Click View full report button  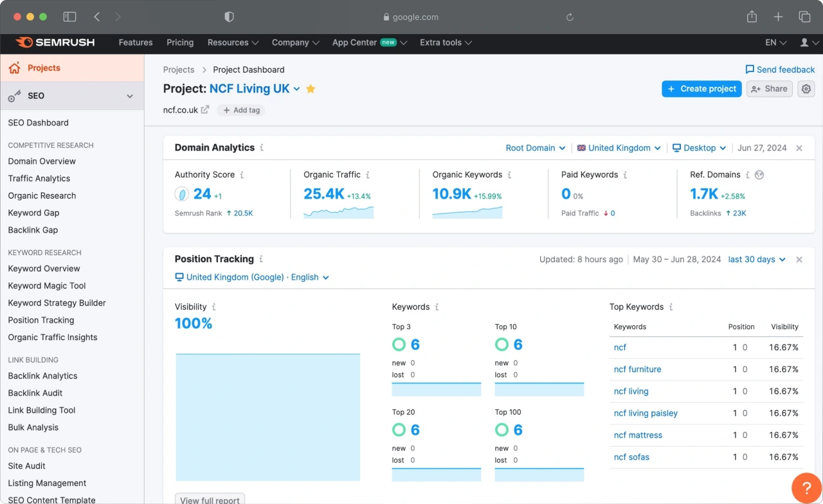pyautogui.click(x=210, y=500)
